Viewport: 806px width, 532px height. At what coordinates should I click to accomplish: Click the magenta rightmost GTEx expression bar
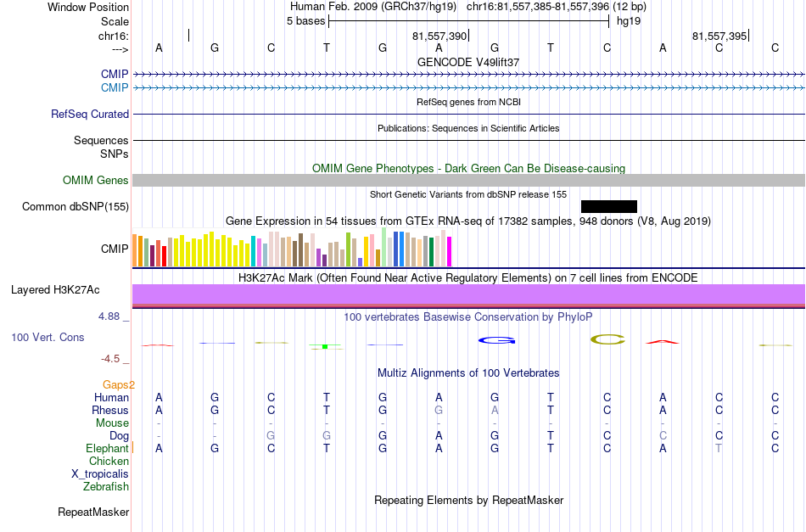coord(449,251)
